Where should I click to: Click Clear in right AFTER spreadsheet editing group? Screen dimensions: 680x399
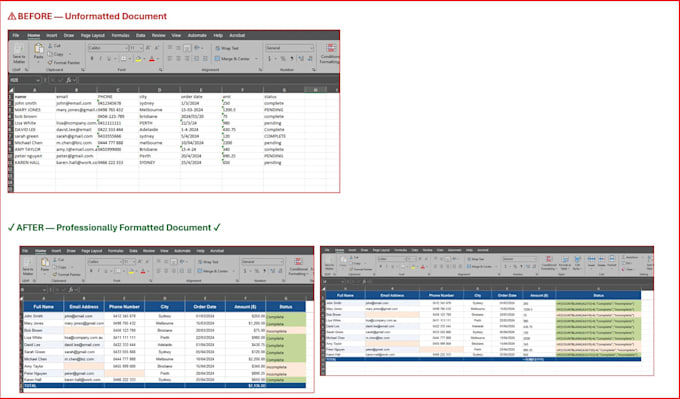628,269
